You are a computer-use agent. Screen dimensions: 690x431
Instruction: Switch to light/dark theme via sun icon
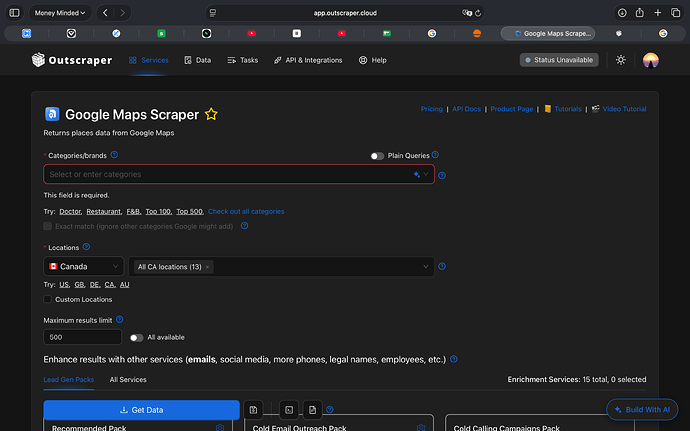pyautogui.click(x=621, y=60)
